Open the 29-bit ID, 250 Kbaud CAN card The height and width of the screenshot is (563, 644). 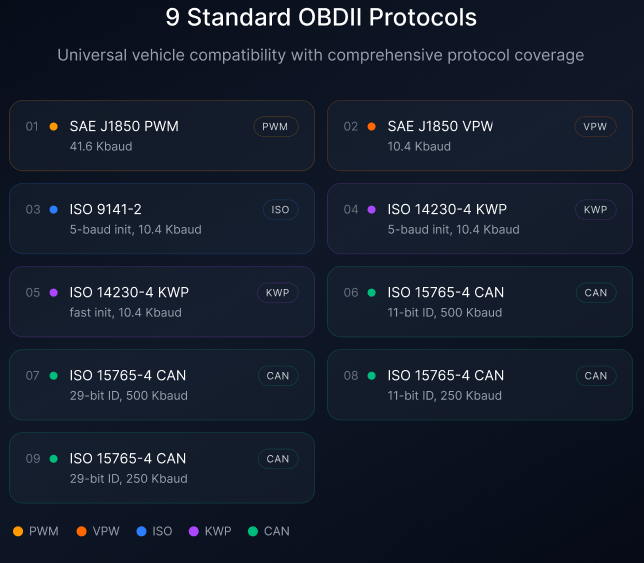(162, 468)
